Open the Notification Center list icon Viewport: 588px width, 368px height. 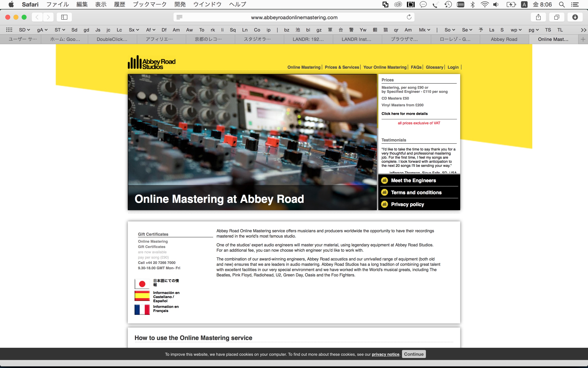575,4
